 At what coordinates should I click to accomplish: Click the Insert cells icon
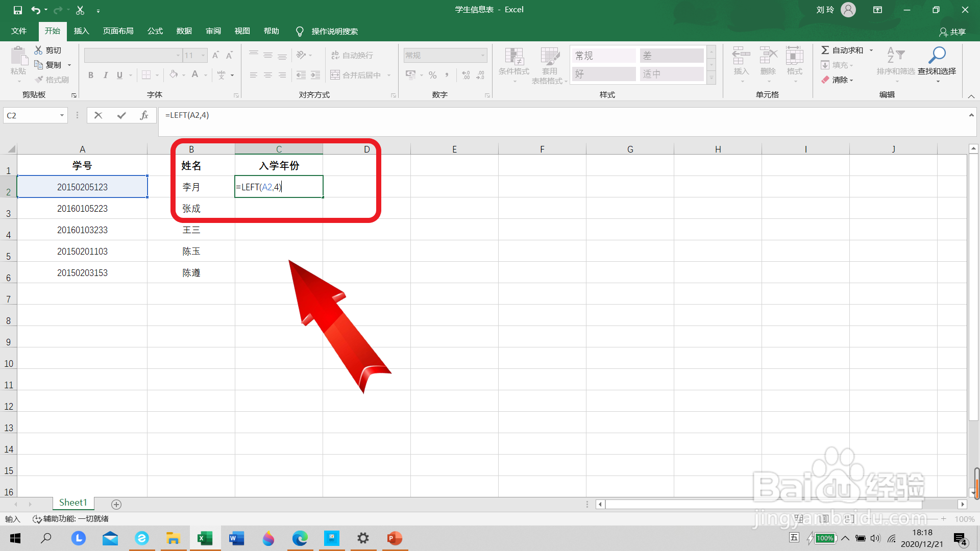point(741,56)
